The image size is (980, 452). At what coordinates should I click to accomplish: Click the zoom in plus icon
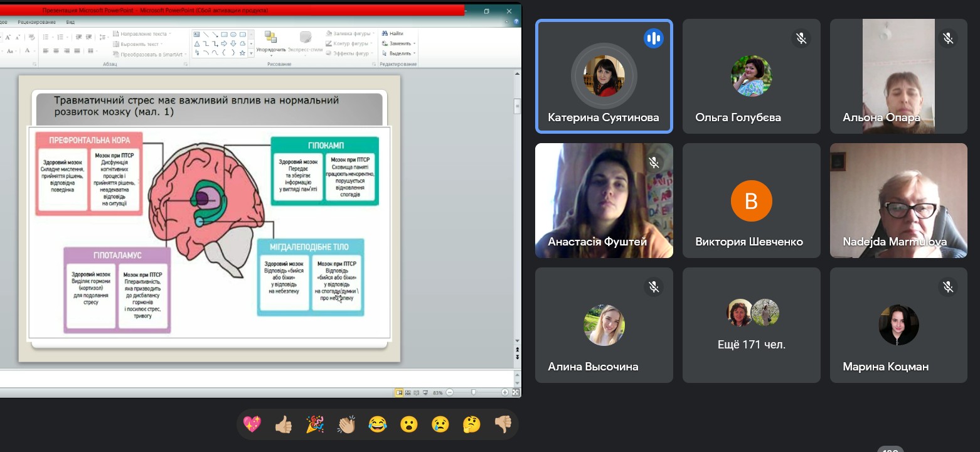click(505, 392)
